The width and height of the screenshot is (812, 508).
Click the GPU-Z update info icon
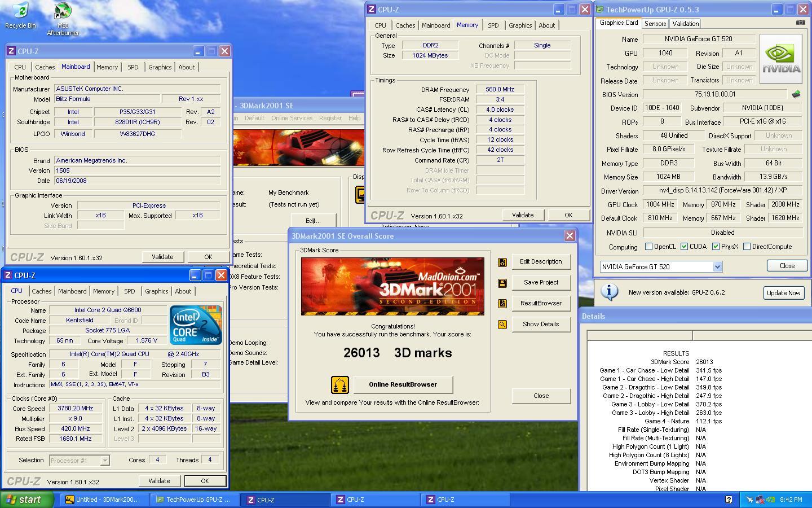tap(609, 292)
